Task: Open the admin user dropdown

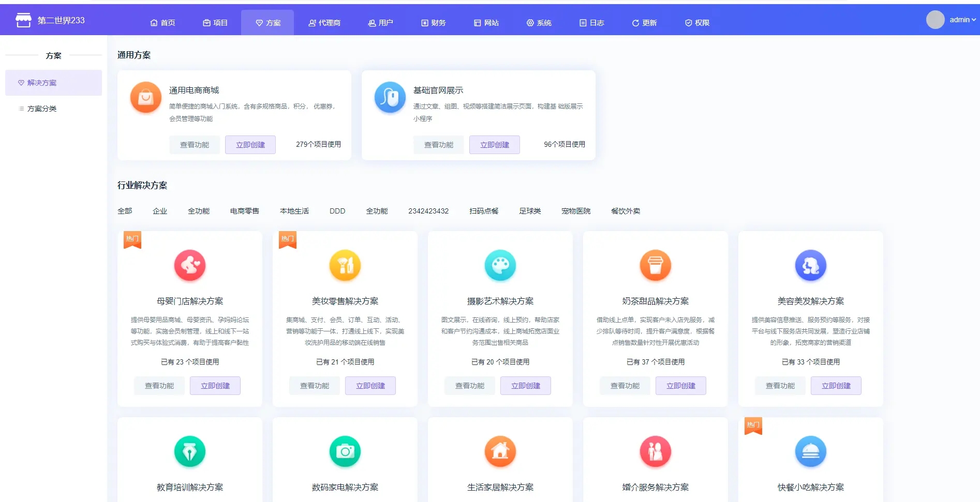Action: [962, 20]
